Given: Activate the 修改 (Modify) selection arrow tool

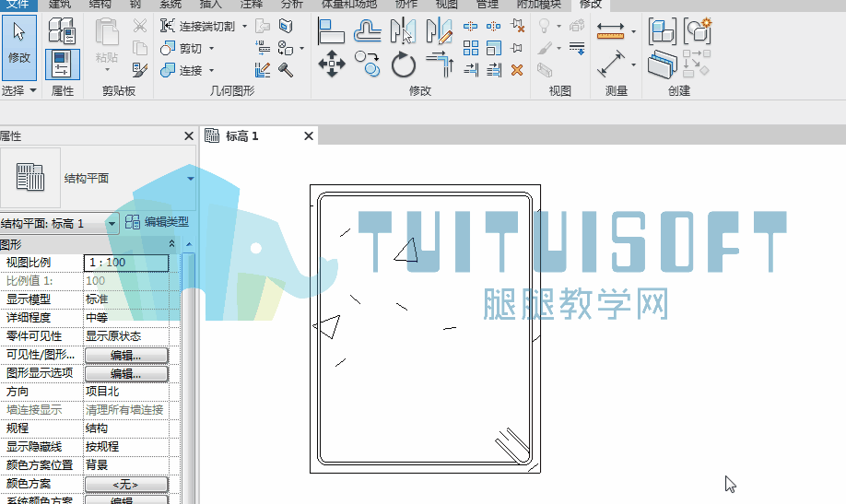Looking at the screenshot, I should (x=19, y=48).
